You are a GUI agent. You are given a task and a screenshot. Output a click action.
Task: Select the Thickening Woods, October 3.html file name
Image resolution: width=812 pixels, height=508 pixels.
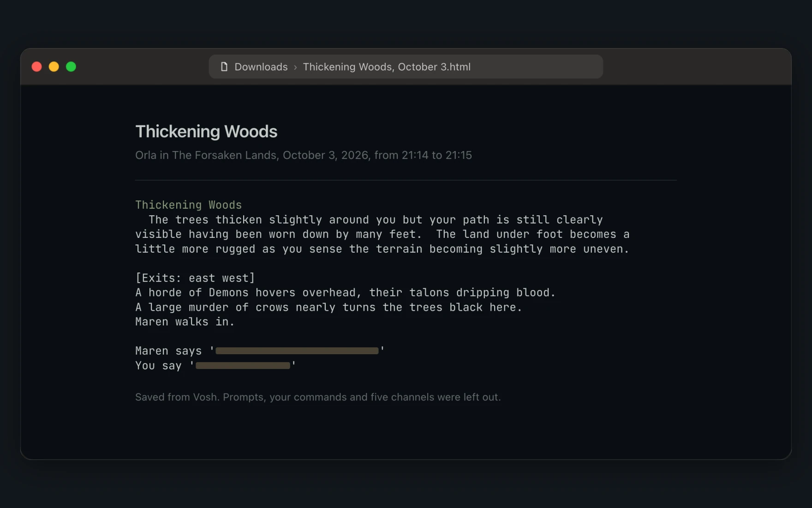point(387,67)
